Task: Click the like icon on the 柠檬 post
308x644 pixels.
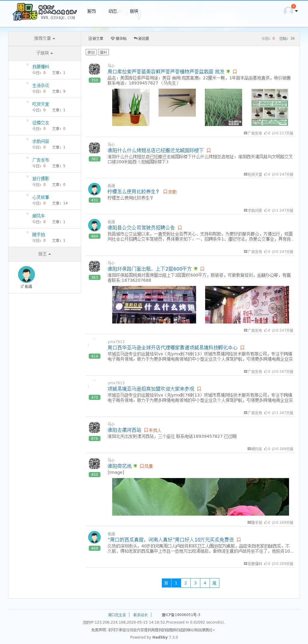Action: [266, 210]
